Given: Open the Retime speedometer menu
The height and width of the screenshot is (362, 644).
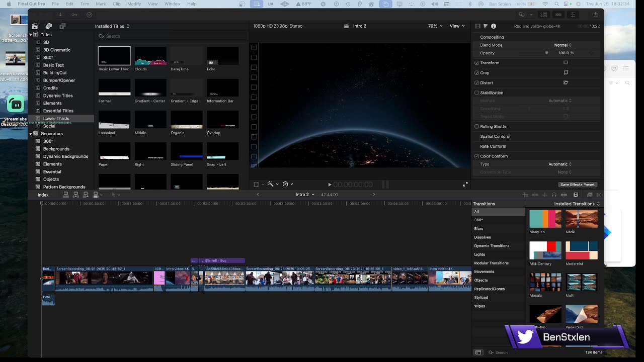Looking at the screenshot, I should click(287, 184).
